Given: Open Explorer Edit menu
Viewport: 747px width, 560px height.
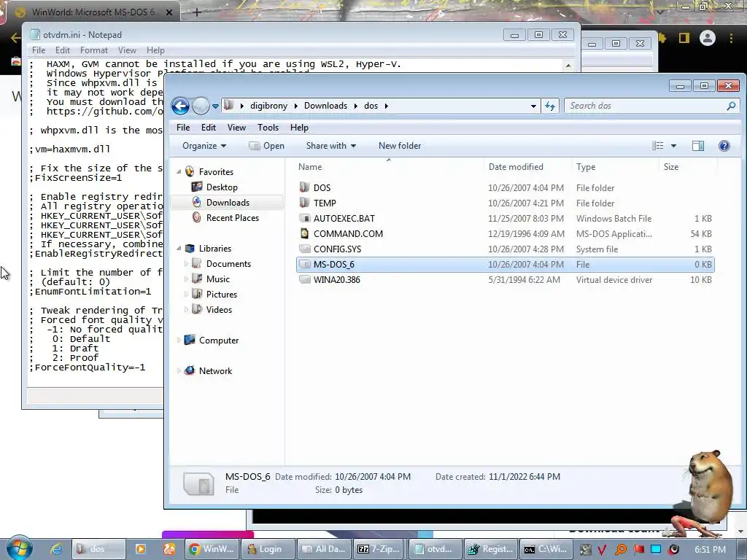Looking at the screenshot, I should pos(208,127).
